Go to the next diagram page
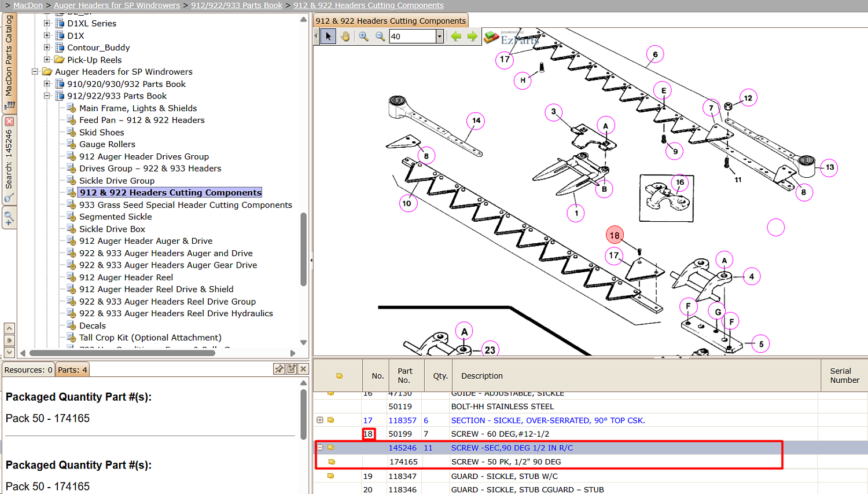Screen dimensions: 868x494 pyautogui.click(x=472, y=36)
